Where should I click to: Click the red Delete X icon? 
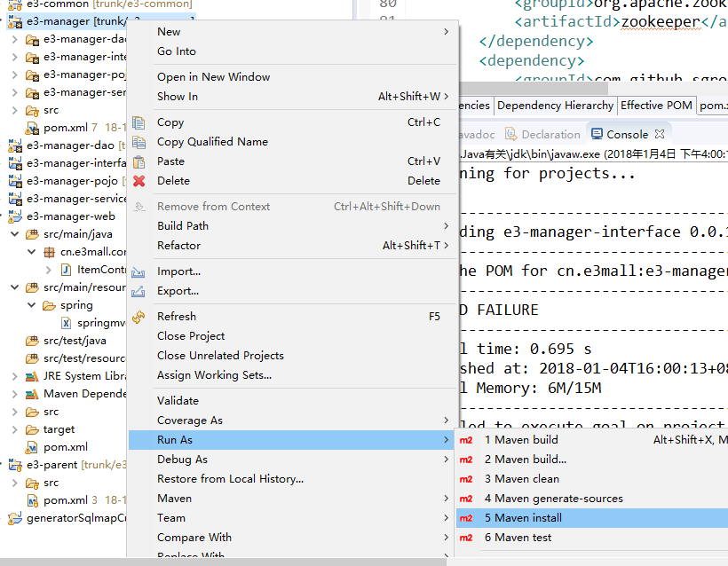(x=138, y=181)
